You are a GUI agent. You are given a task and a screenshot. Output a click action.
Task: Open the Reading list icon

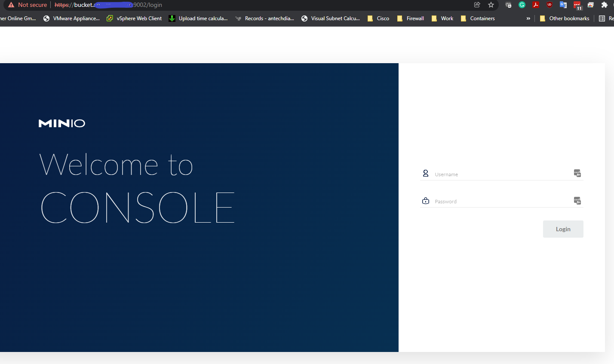602,18
